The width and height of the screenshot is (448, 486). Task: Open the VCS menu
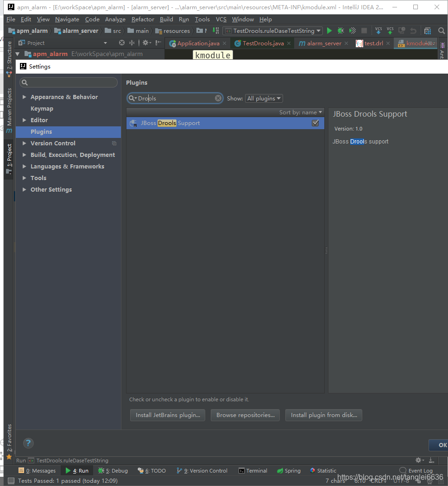pyautogui.click(x=221, y=19)
